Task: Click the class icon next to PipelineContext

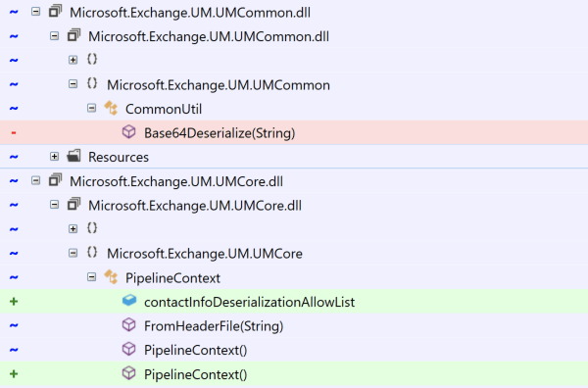Action: (x=111, y=277)
